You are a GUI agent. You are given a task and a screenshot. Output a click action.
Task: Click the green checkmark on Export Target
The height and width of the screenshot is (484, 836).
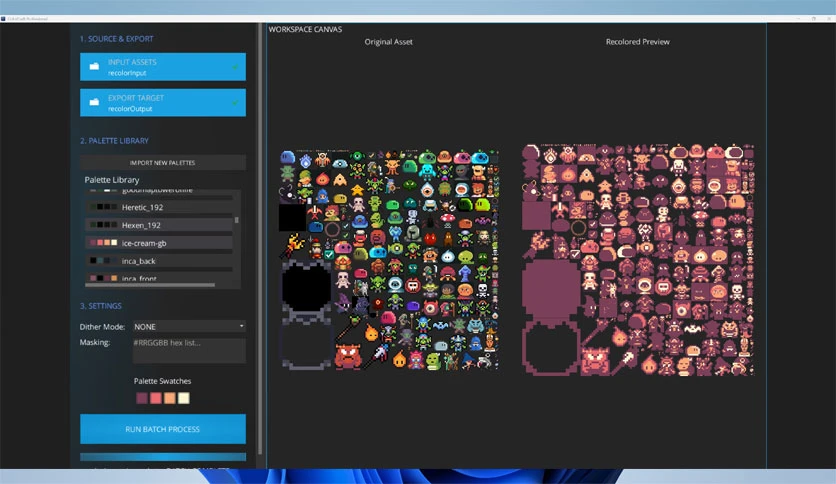[235, 102]
